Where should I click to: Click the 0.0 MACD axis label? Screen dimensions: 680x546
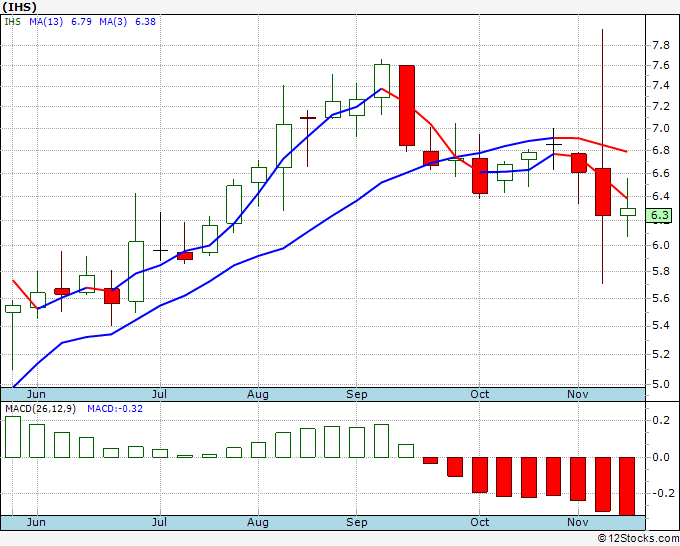[660, 457]
